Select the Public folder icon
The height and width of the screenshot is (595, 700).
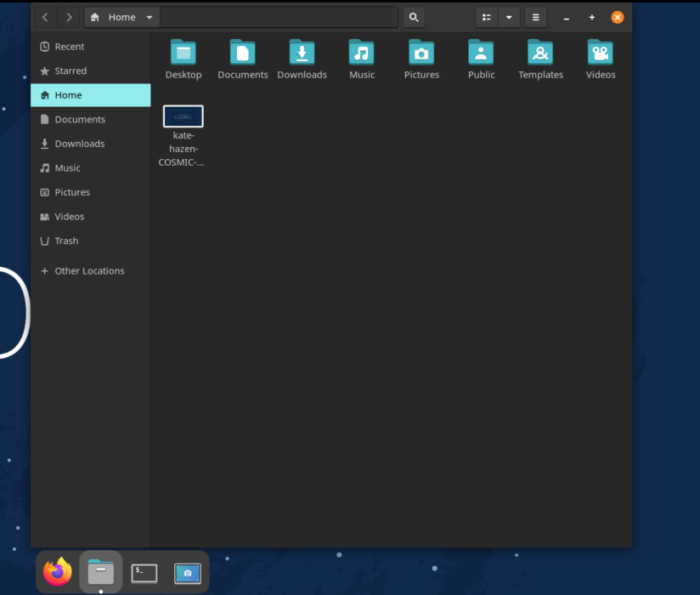point(481,53)
